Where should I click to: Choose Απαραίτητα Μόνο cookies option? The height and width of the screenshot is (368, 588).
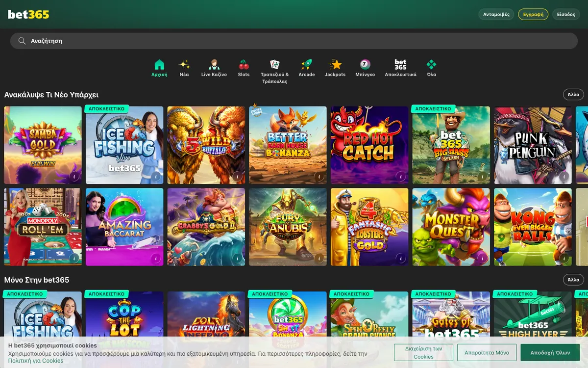tap(487, 353)
